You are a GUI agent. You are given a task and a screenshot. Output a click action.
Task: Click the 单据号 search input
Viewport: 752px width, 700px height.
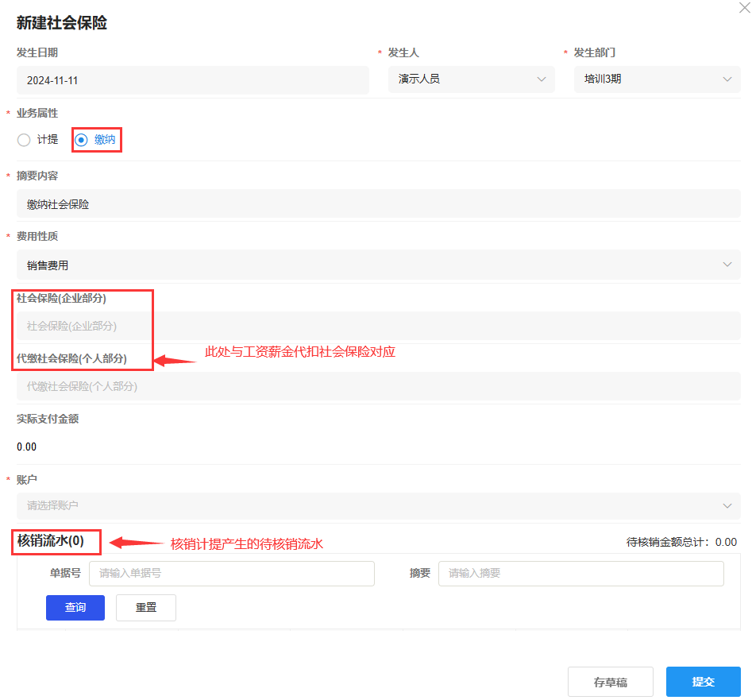tap(231, 574)
